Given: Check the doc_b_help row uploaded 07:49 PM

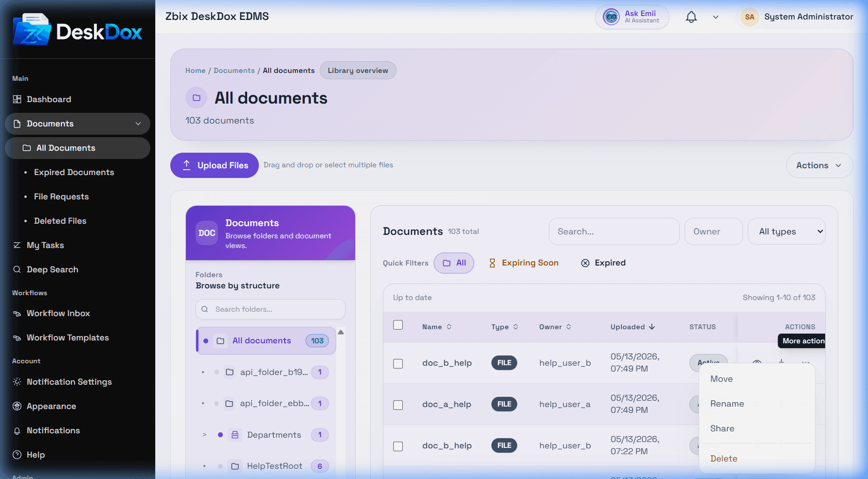Looking at the screenshot, I should click(x=398, y=364).
